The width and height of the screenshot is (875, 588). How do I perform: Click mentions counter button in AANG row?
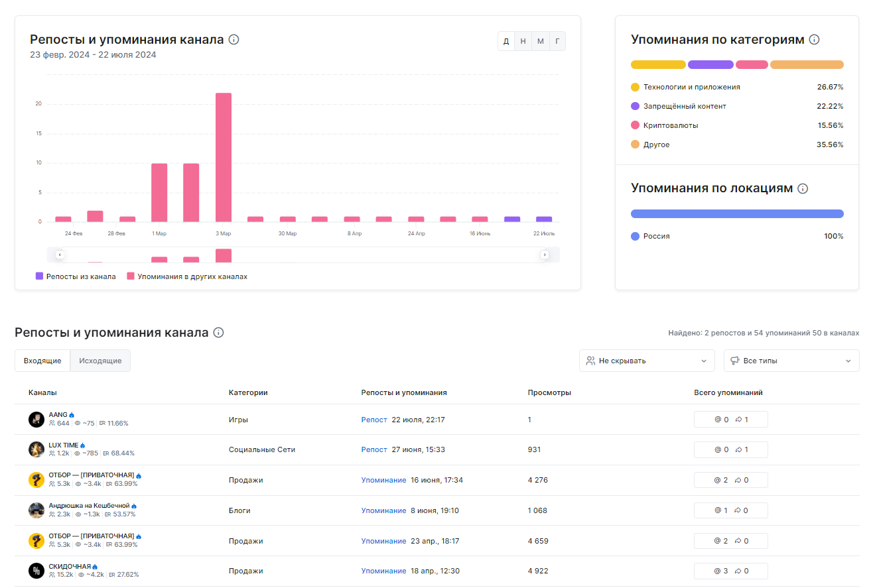coord(731,420)
